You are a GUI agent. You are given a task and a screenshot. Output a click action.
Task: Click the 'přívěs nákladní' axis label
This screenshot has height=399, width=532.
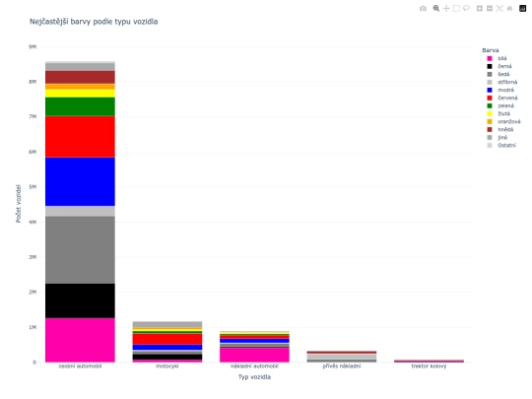click(x=342, y=366)
